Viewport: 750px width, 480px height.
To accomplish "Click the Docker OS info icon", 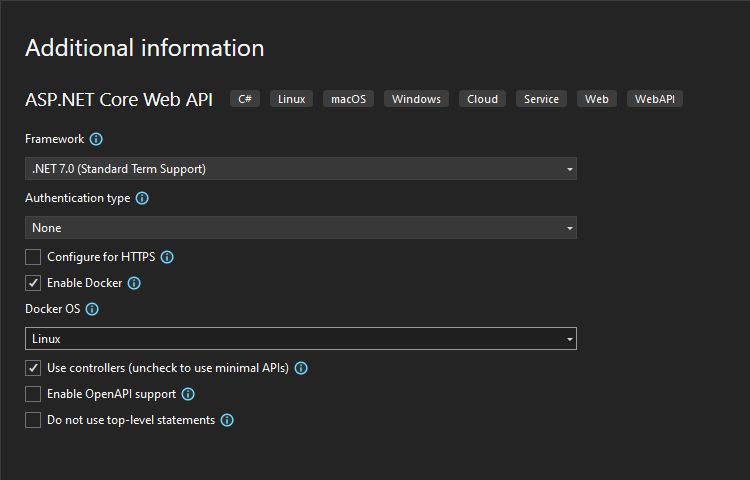I will [x=92, y=309].
